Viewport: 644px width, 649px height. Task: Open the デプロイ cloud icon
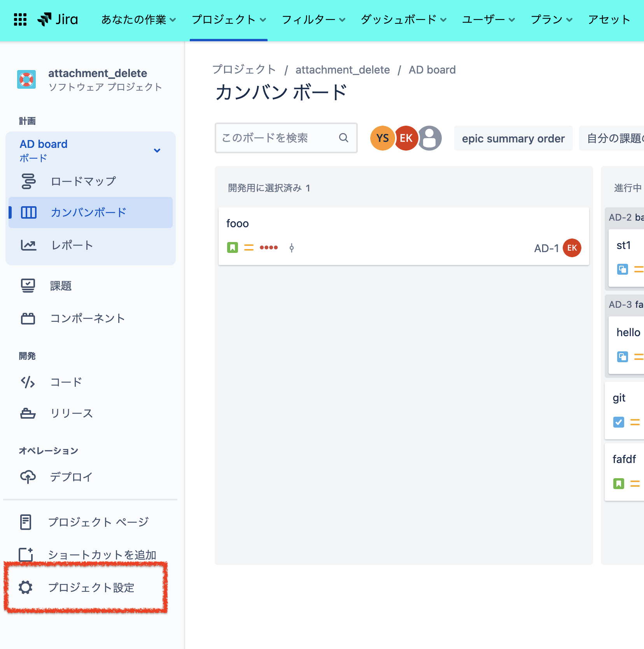[x=28, y=477]
